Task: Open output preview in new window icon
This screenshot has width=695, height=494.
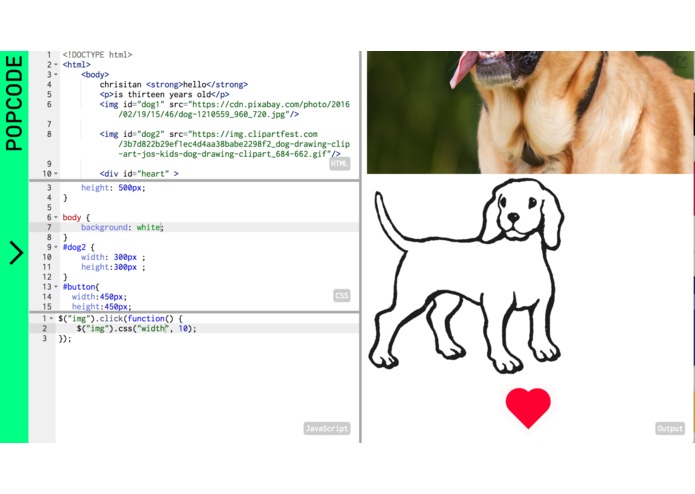Action: pyautogui.click(x=681, y=62)
